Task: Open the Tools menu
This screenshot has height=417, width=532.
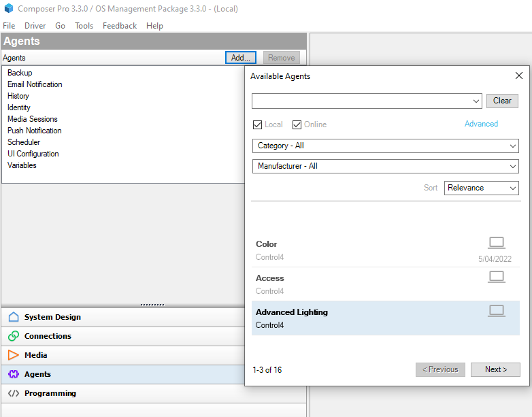Action: [x=84, y=26]
